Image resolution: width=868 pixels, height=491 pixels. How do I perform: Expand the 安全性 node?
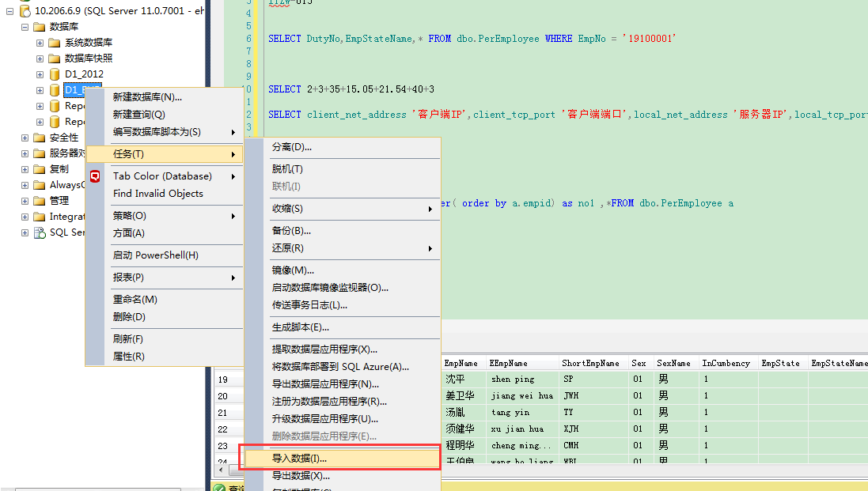pos(25,138)
